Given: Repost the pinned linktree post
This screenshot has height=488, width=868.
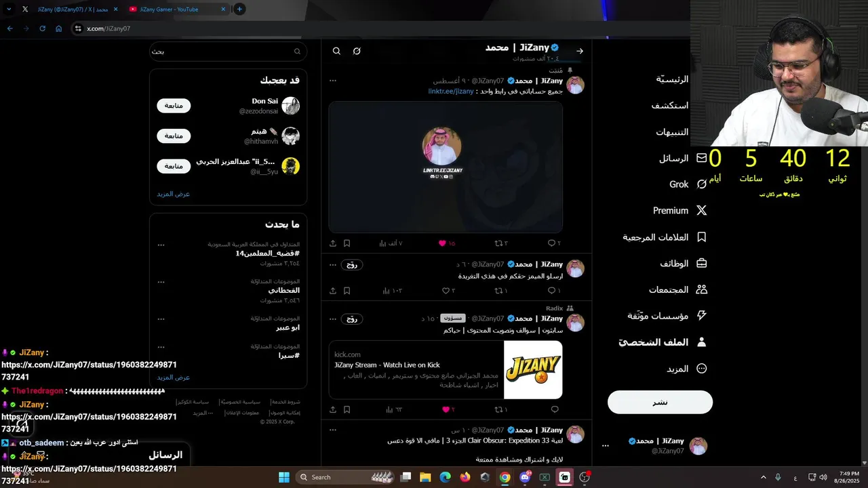Looking at the screenshot, I should point(500,243).
